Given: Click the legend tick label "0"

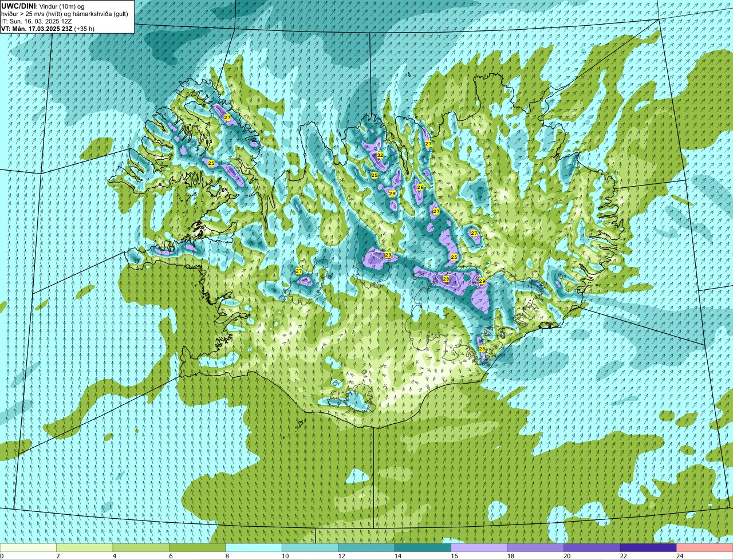Looking at the screenshot, I should [2, 556].
